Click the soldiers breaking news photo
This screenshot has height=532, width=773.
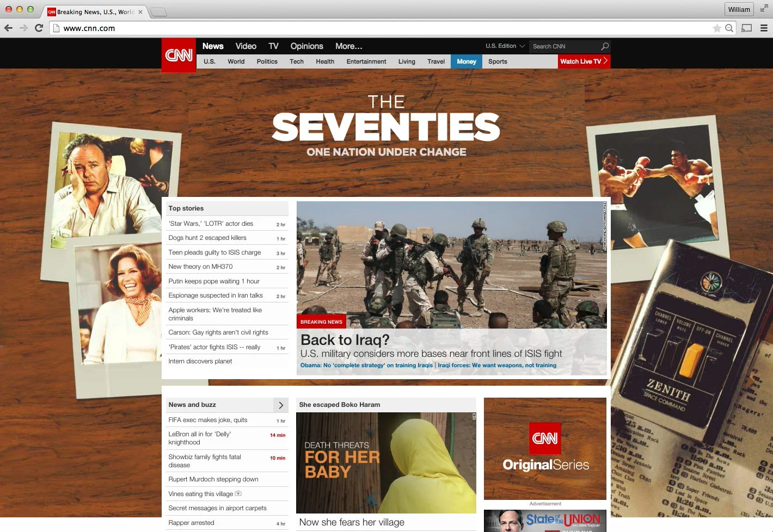pyautogui.click(x=451, y=265)
